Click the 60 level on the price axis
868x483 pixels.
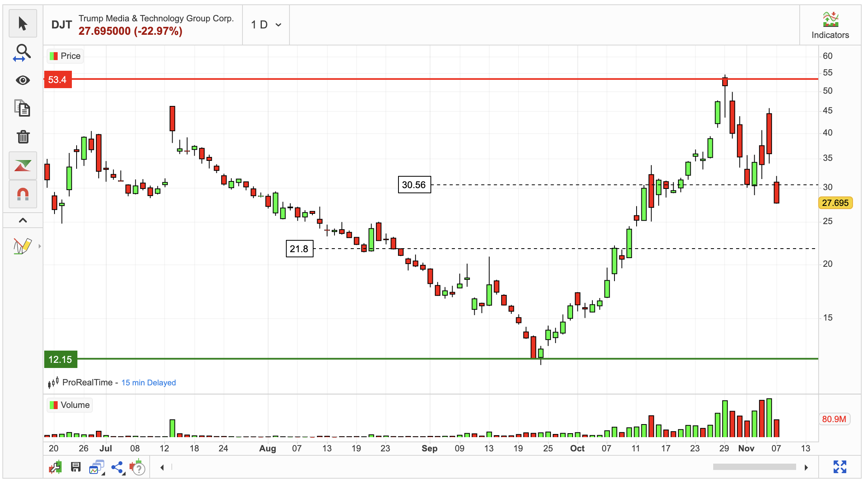pyautogui.click(x=828, y=56)
